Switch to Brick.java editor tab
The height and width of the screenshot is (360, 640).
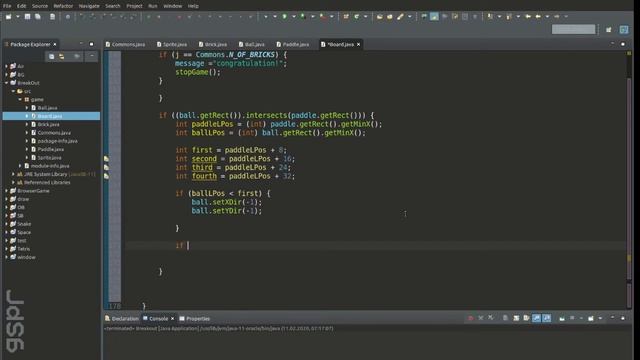[x=213, y=44]
